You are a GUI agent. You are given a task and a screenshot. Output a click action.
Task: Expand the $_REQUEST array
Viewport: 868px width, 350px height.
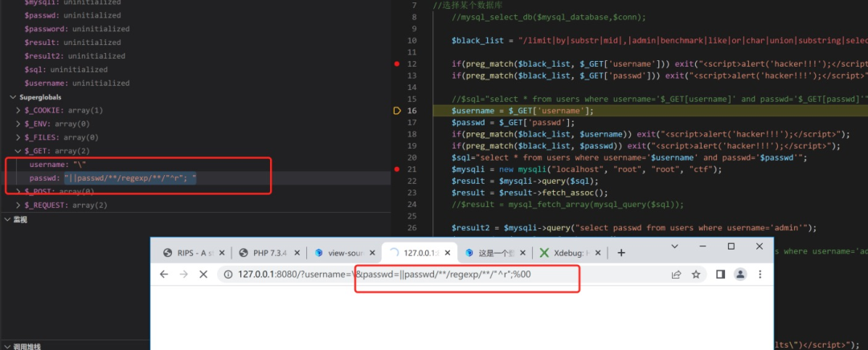point(19,206)
